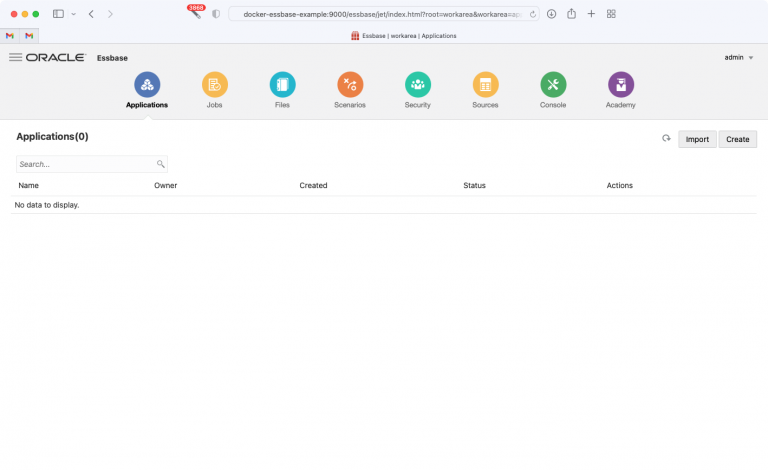Go to the Jobs page icon

tap(214, 85)
